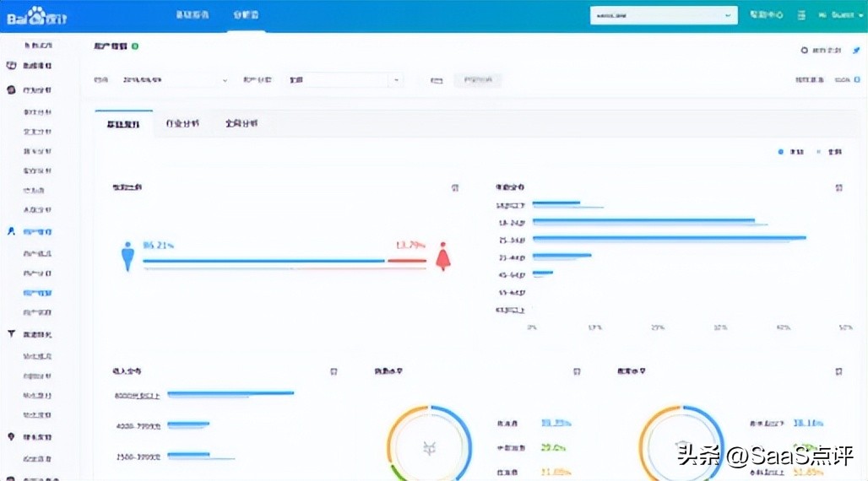
Task: Click the 4000-7999 income bar
Action: click(188, 424)
